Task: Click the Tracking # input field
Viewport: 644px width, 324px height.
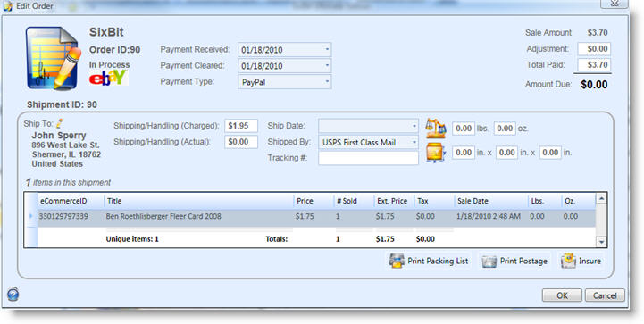Action: [368, 158]
